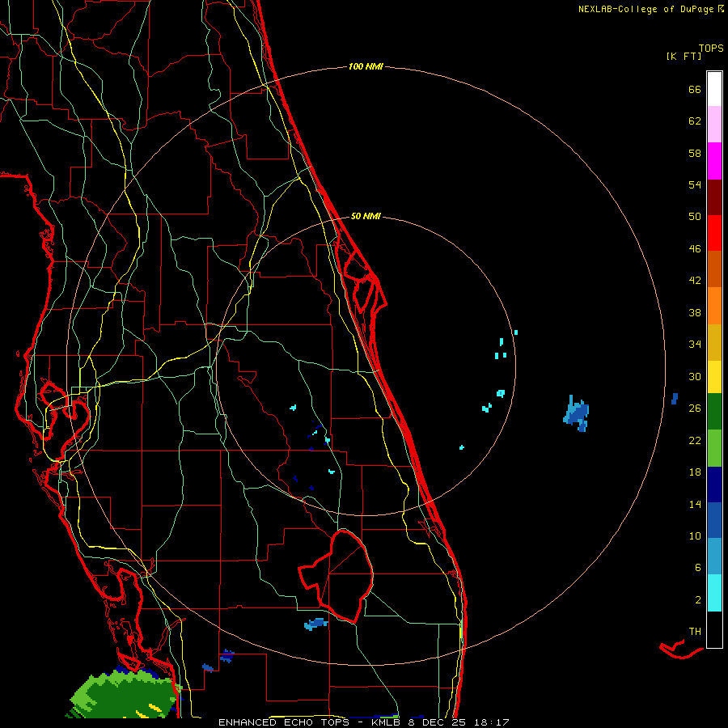Click the legend value "10"
This screenshot has width=728, height=728.
click(695, 535)
